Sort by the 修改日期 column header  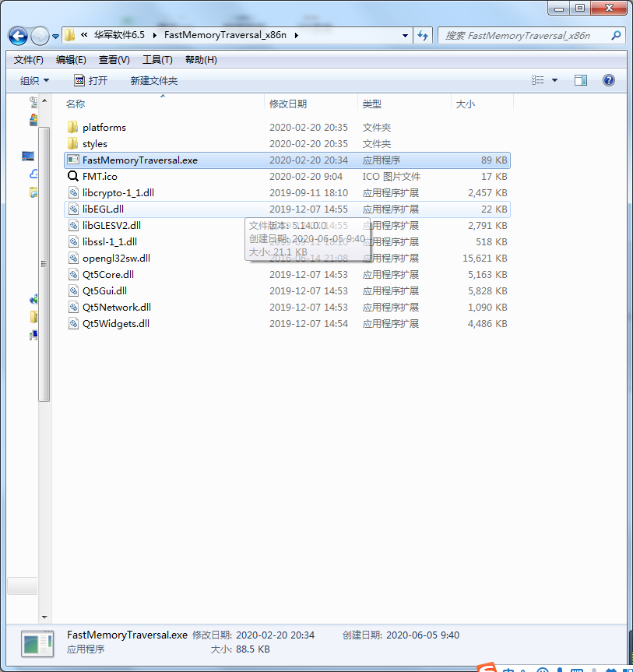311,104
